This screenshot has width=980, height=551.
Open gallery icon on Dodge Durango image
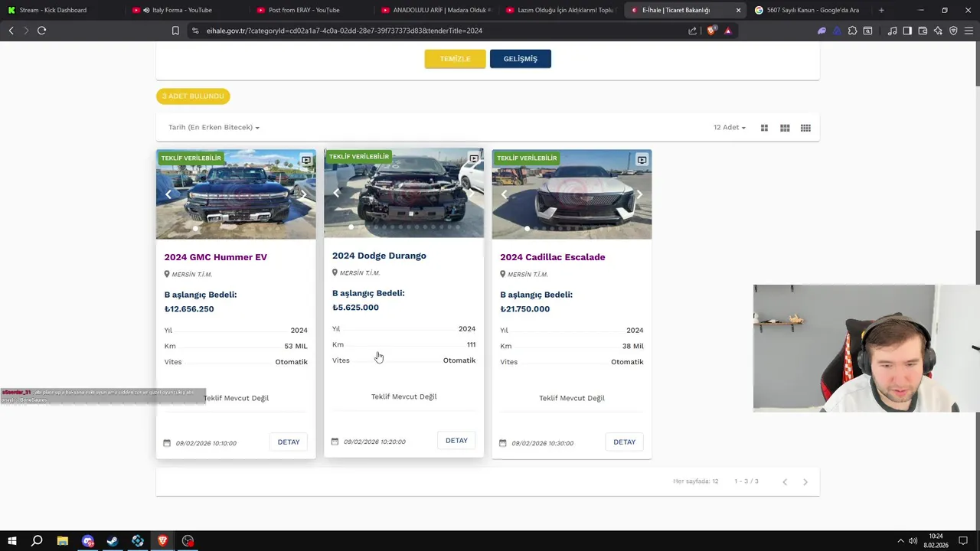point(474,158)
